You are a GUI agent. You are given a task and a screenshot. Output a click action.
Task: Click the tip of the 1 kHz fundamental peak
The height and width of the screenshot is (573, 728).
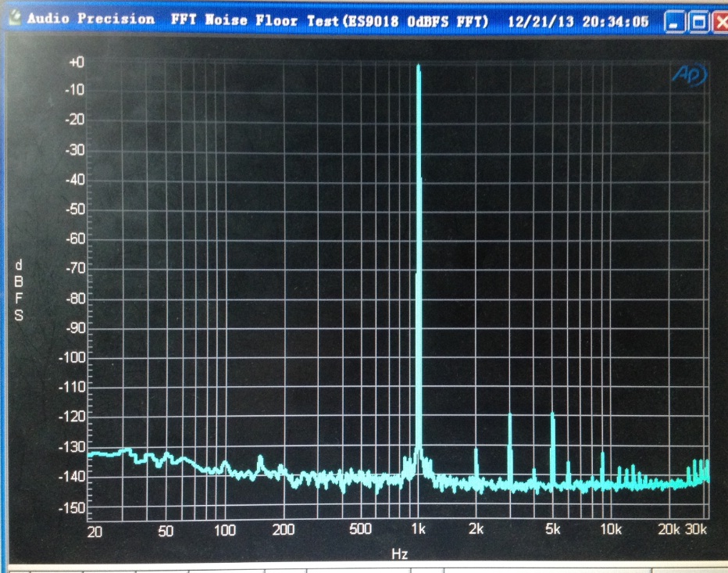[x=419, y=67]
